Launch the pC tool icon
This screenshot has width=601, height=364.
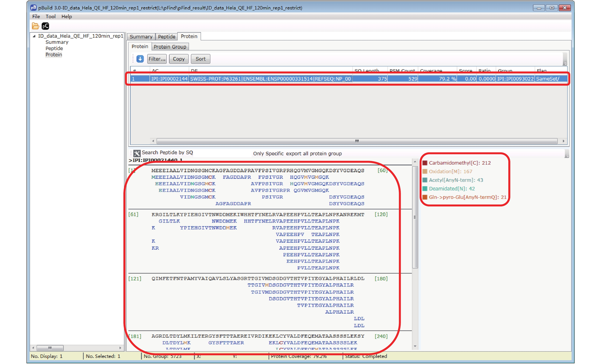pos(45,26)
